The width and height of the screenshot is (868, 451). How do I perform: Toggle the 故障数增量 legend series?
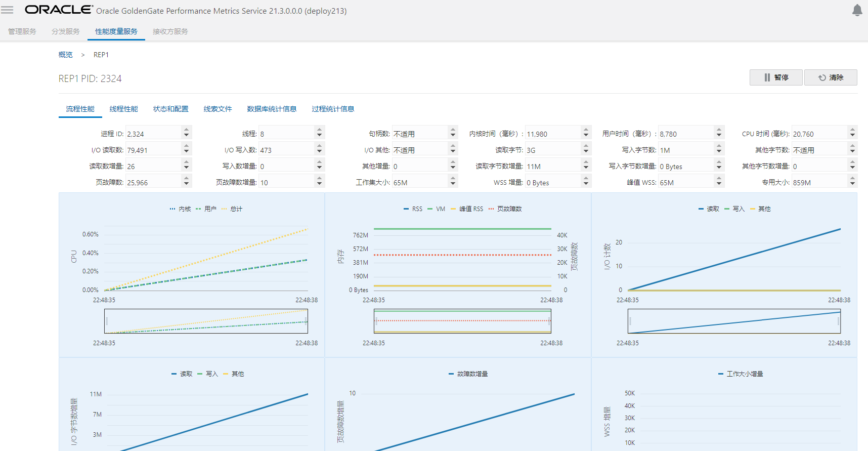click(468, 374)
